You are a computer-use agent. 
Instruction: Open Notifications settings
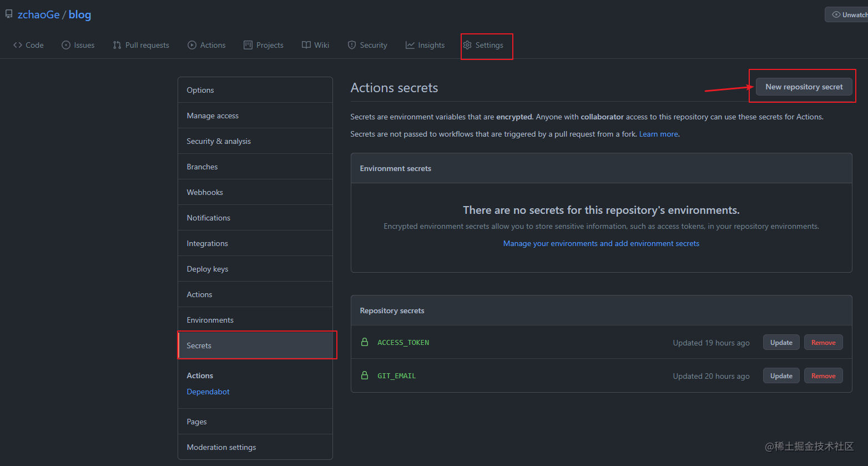(x=255, y=218)
